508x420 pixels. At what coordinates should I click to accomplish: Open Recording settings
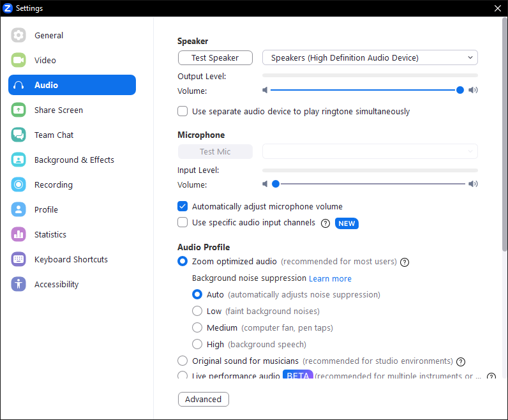click(x=72, y=184)
